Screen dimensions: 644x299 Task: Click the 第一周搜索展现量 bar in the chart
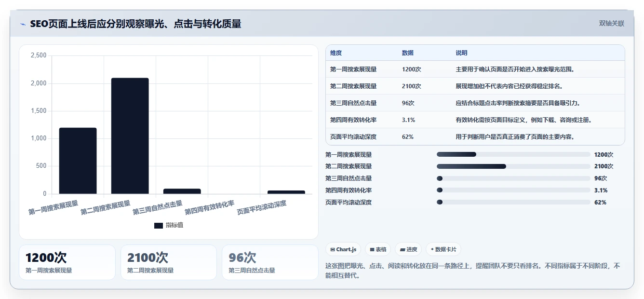(x=78, y=161)
